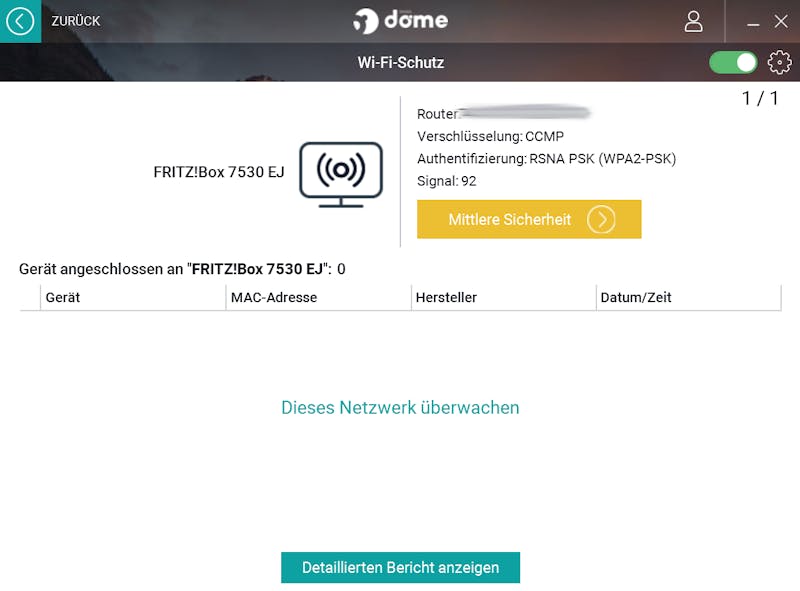Click the ZURÜCK label
This screenshot has width=800, height=591.
(x=76, y=21)
